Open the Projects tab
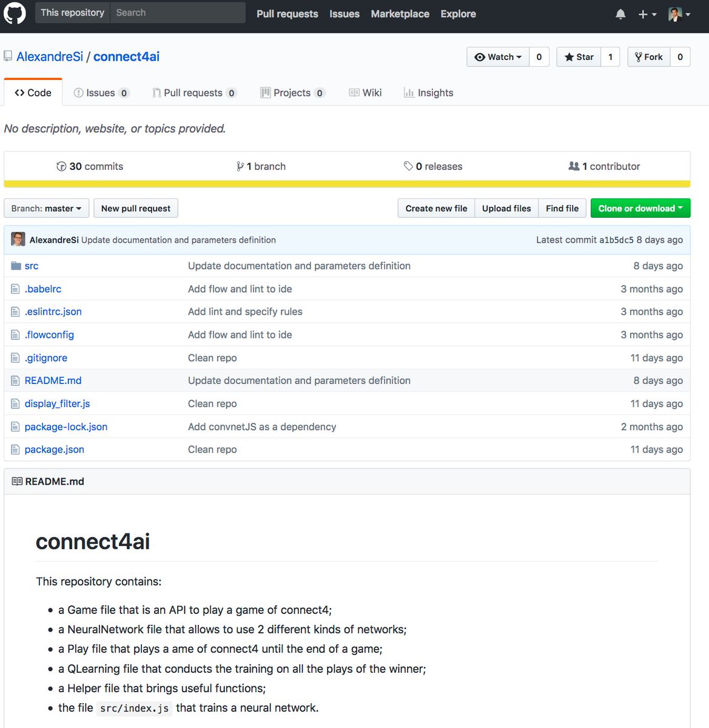 (293, 93)
